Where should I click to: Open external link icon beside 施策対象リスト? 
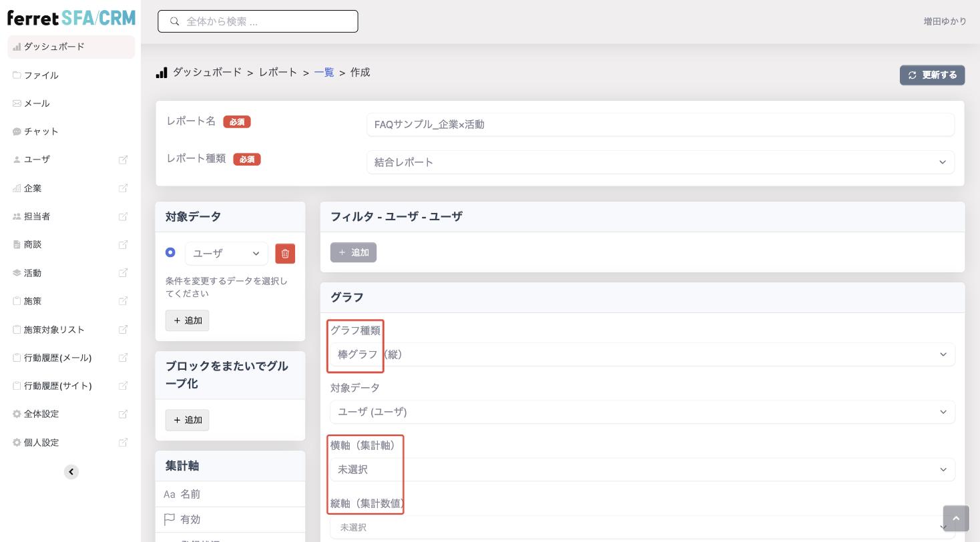[123, 329]
